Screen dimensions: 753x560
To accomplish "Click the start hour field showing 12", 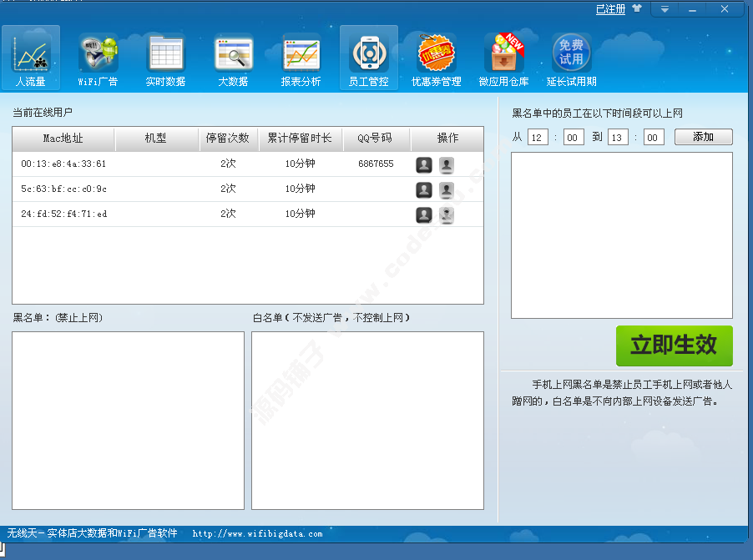I will point(538,138).
